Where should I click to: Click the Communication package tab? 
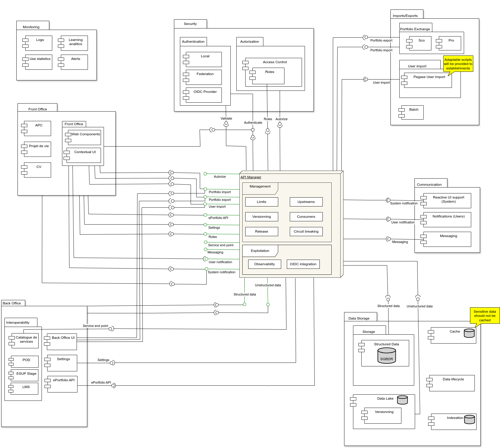pos(431,183)
